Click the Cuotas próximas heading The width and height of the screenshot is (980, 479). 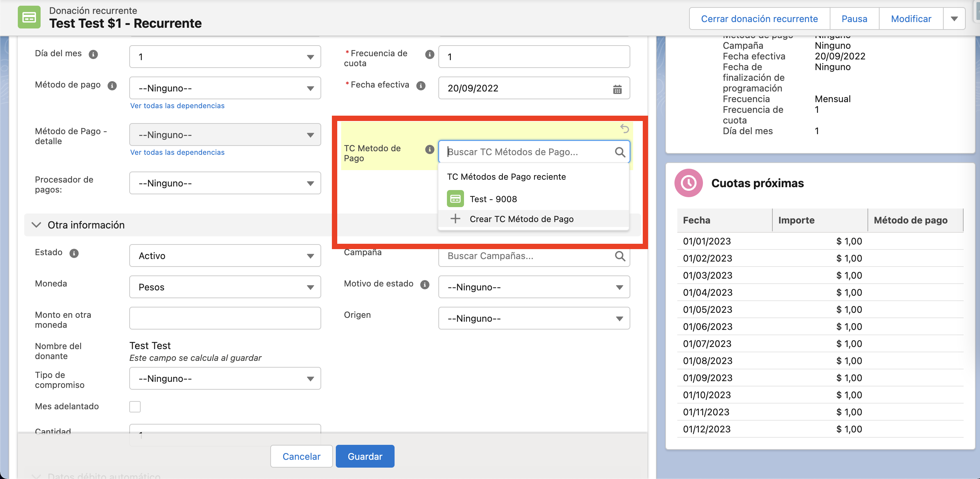(x=757, y=183)
